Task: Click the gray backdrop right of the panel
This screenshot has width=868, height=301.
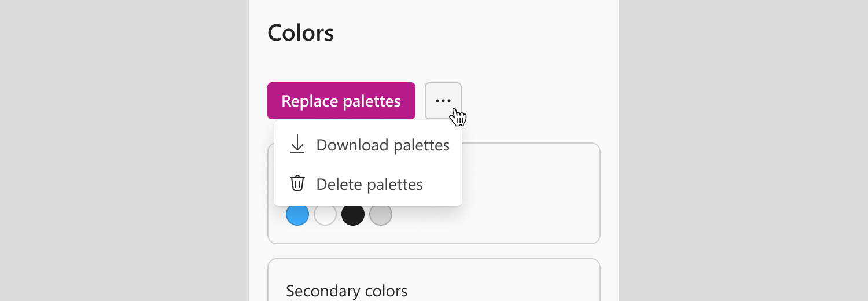Action: tap(744, 150)
